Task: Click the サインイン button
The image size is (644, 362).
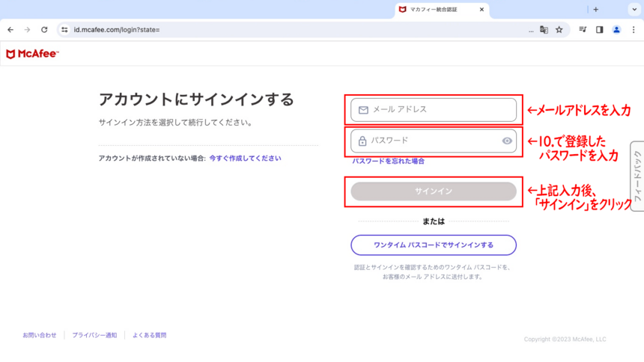Action: tap(434, 191)
